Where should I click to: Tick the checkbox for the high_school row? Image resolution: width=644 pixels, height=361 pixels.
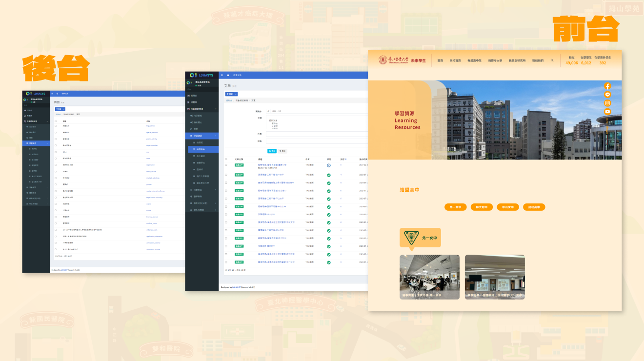pos(56,126)
